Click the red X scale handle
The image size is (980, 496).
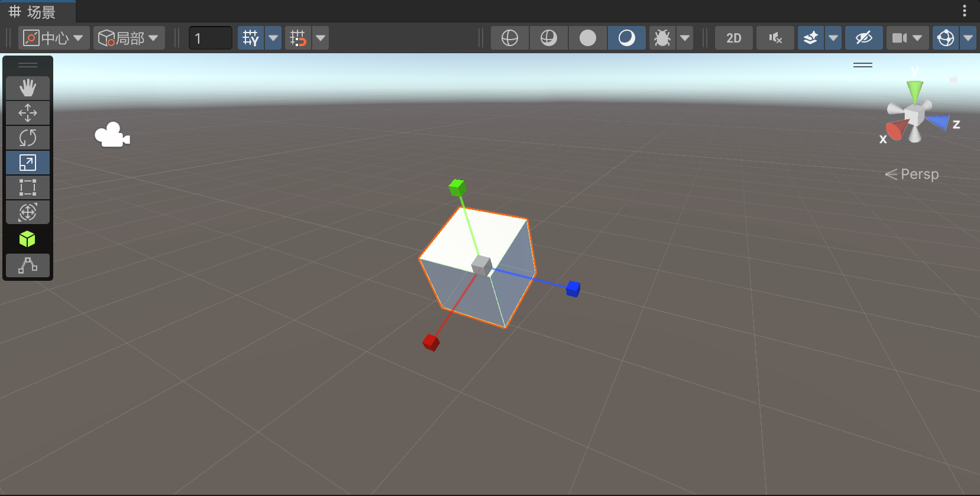[x=431, y=342]
